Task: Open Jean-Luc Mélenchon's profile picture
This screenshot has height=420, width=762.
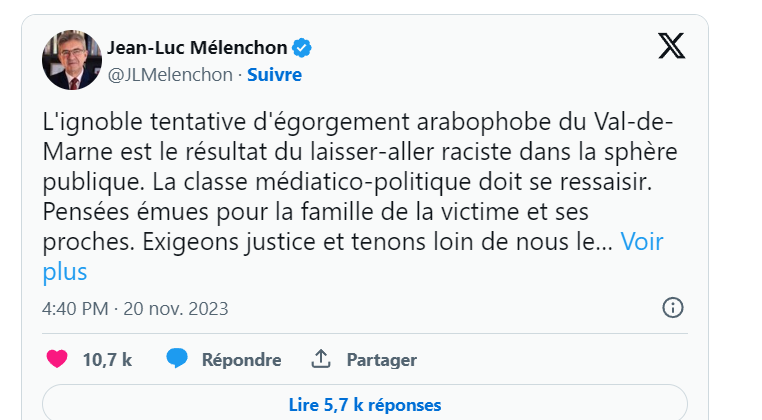Action: (71, 59)
